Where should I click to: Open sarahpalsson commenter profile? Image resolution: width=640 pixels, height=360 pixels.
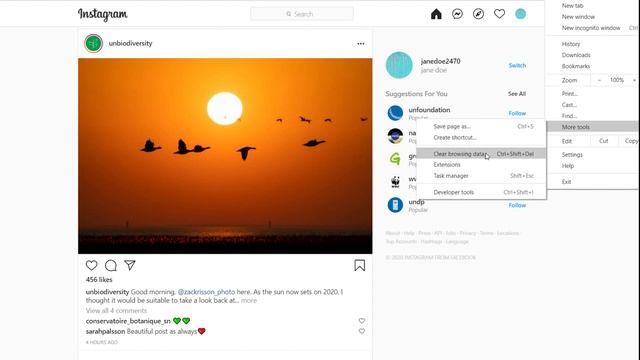click(x=105, y=331)
